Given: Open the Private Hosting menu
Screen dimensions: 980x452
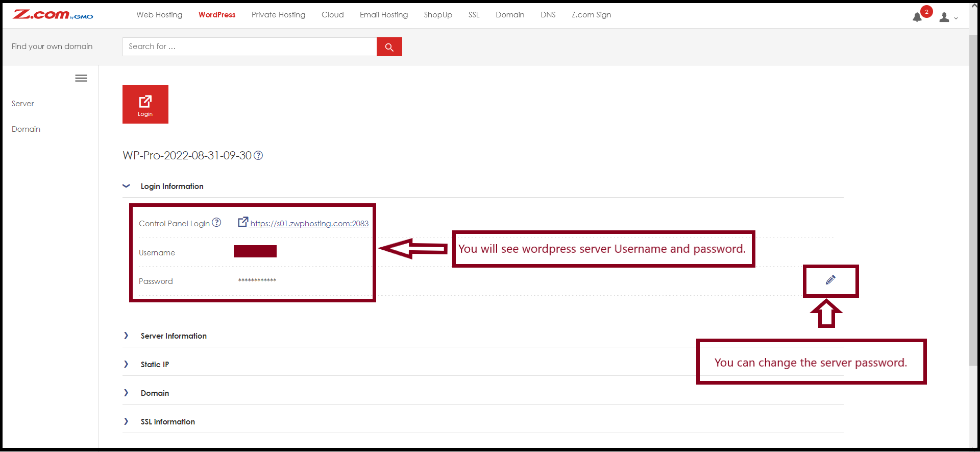Looking at the screenshot, I should (279, 15).
